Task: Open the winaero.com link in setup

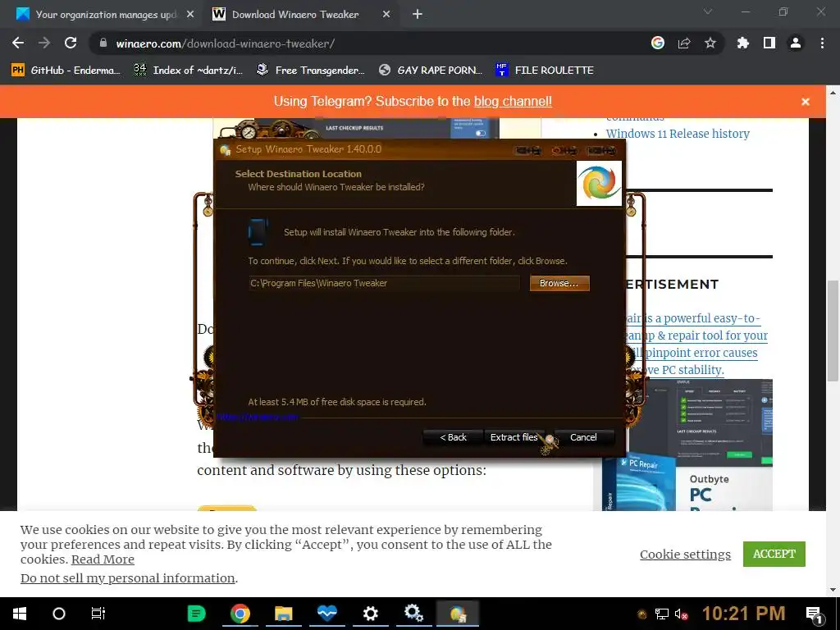Action: point(257,417)
